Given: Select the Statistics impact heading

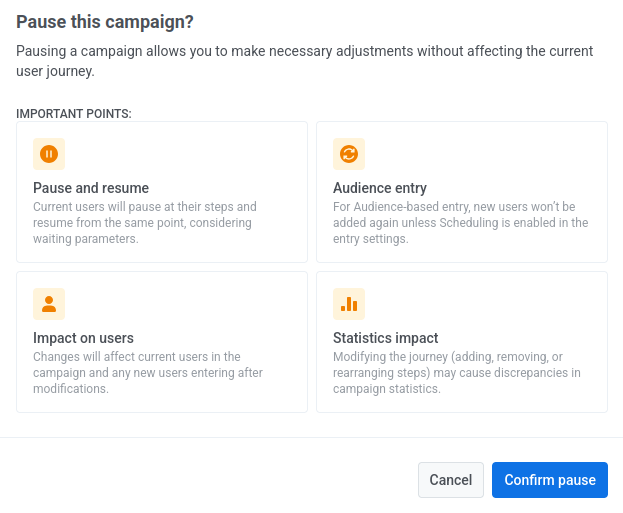Looking at the screenshot, I should tap(385, 338).
